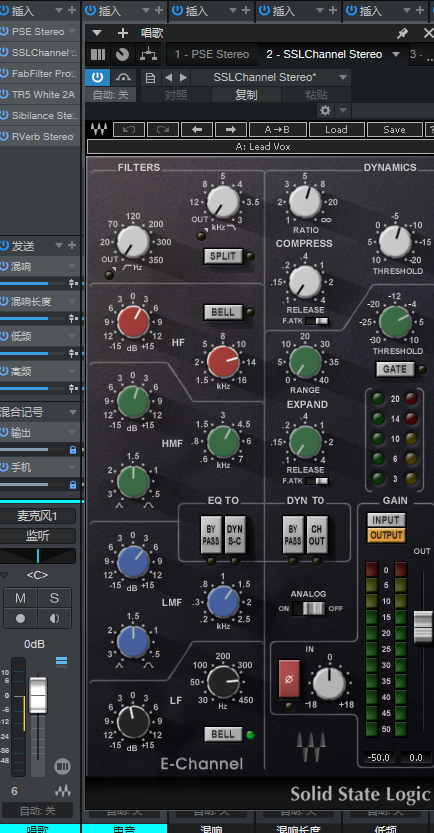Click the preset file document icon
434x833 pixels.
coord(150,78)
